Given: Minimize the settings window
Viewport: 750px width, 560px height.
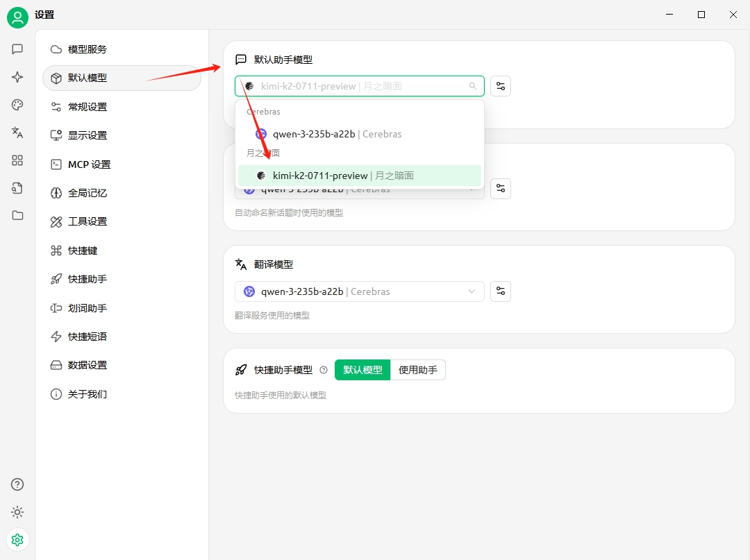Looking at the screenshot, I should 669,15.
